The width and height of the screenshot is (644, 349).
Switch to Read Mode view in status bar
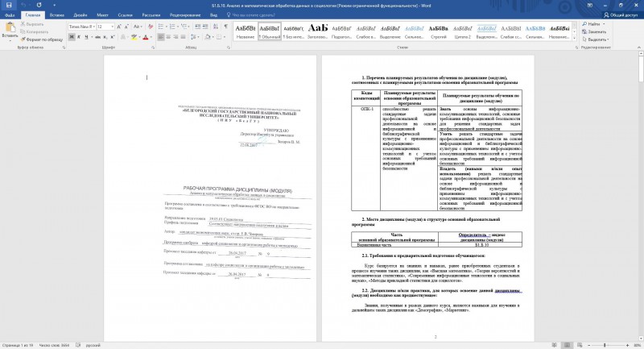click(x=555, y=345)
